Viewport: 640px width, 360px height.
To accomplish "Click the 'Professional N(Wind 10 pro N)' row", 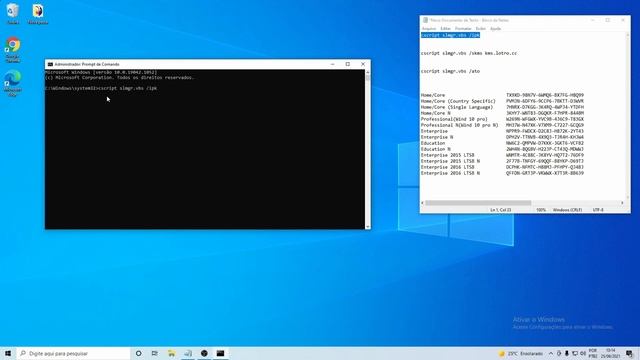I will 502,125.
